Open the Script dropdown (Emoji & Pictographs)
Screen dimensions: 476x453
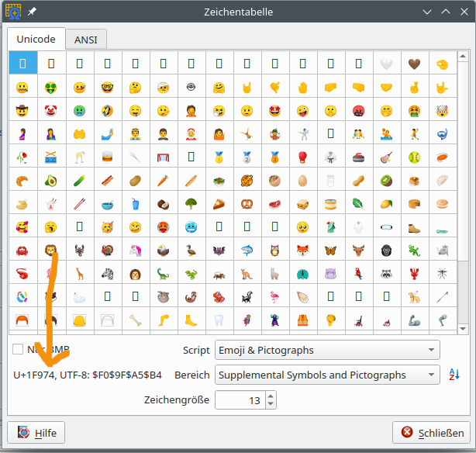326,350
